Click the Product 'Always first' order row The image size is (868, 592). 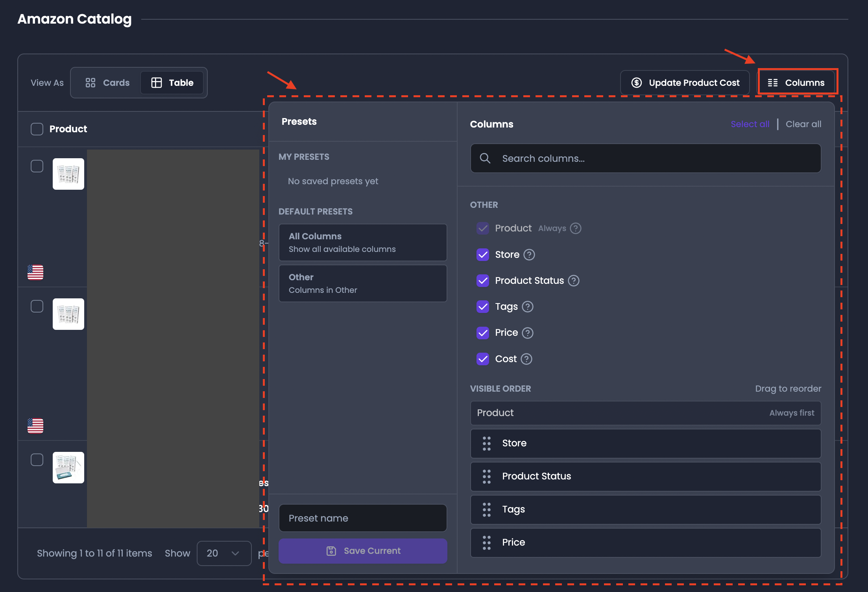(646, 413)
